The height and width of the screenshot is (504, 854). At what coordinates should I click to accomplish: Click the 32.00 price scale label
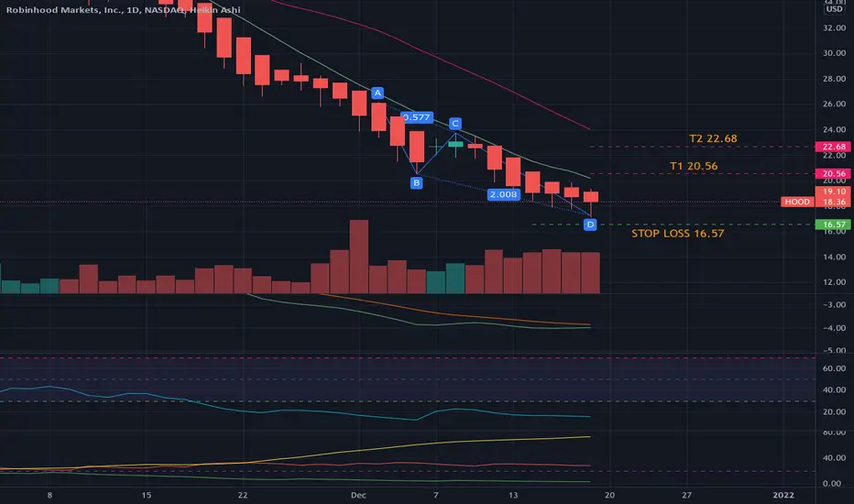pos(834,27)
